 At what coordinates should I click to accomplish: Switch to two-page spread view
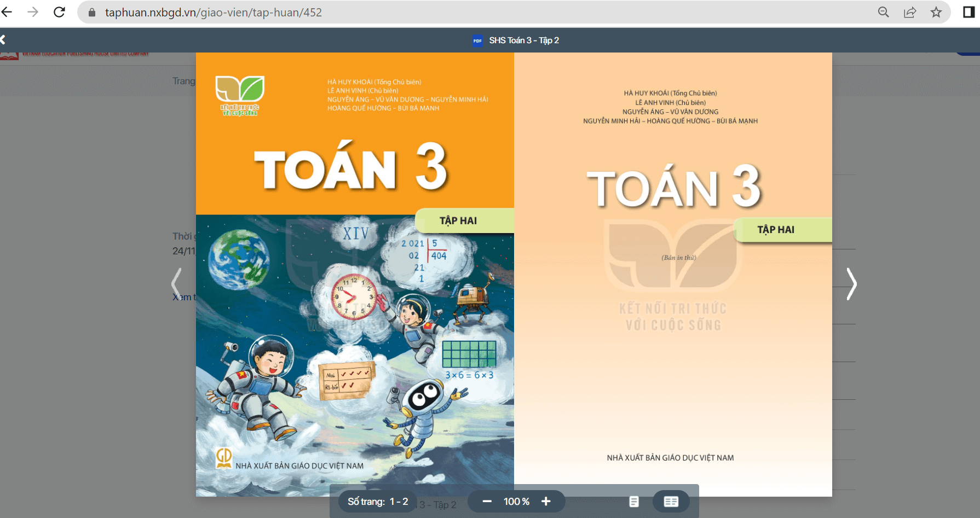(x=671, y=502)
